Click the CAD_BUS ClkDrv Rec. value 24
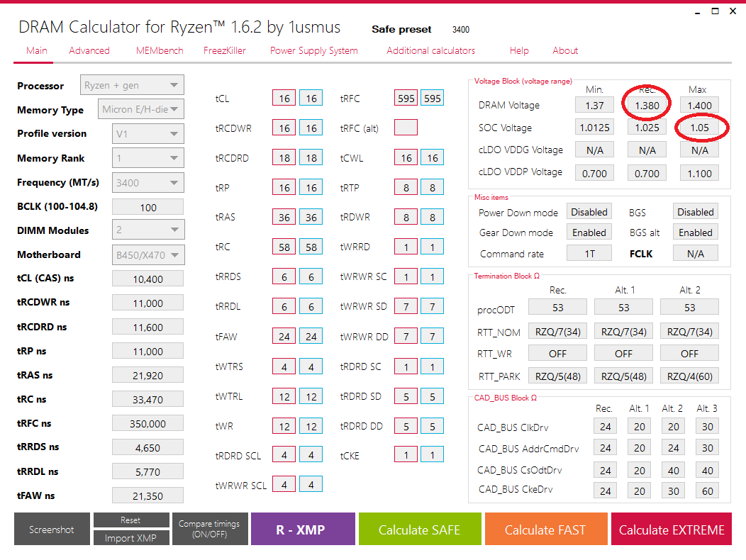This screenshot has width=746, height=560. point(605,426)
